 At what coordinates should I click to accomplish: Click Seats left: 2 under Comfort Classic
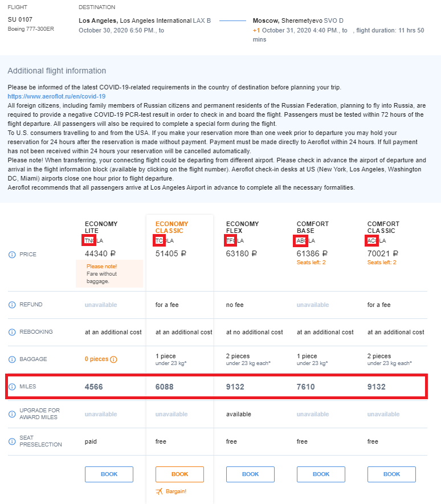pos(382,263)
